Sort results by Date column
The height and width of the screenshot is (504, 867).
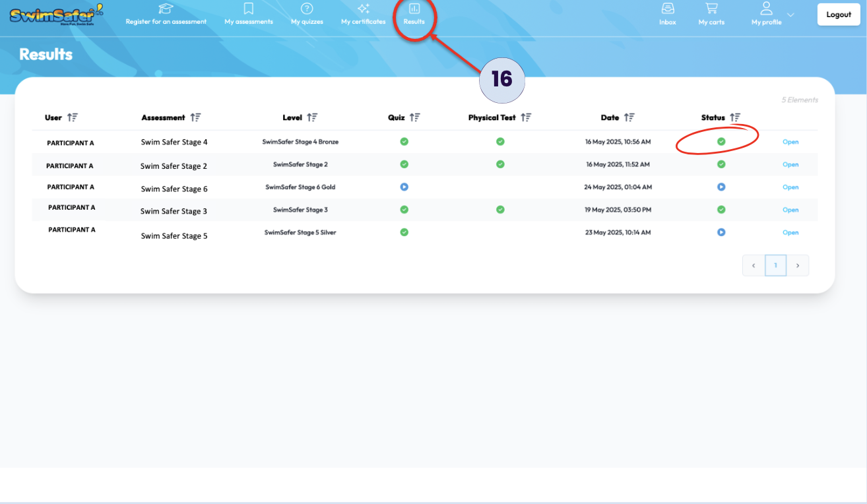[x=629, y=117]
